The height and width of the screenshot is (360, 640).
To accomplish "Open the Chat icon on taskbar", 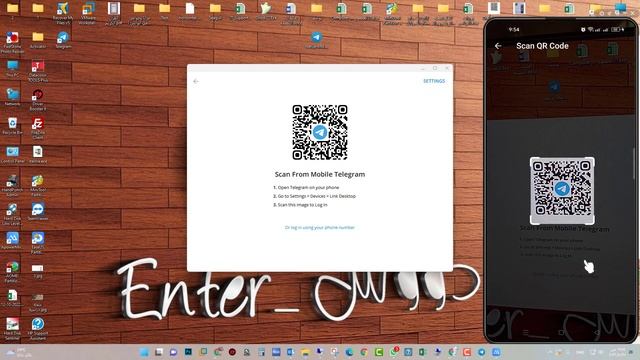I will [173, 352].
